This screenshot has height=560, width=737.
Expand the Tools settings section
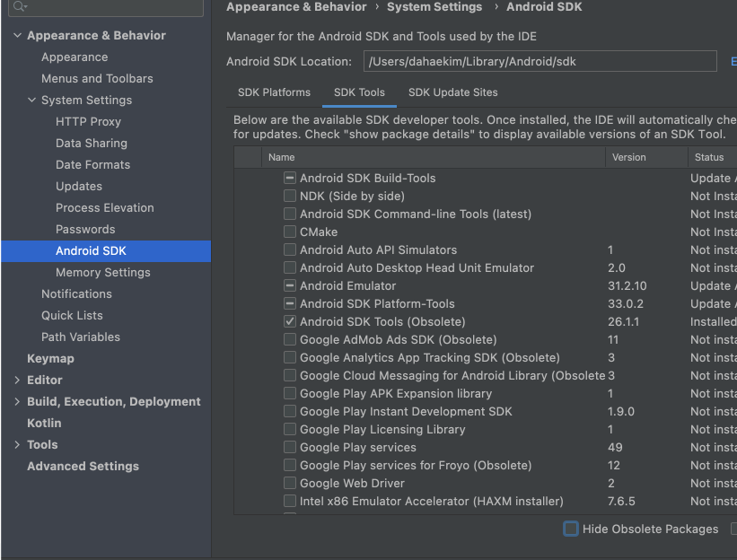coord(17,444)
